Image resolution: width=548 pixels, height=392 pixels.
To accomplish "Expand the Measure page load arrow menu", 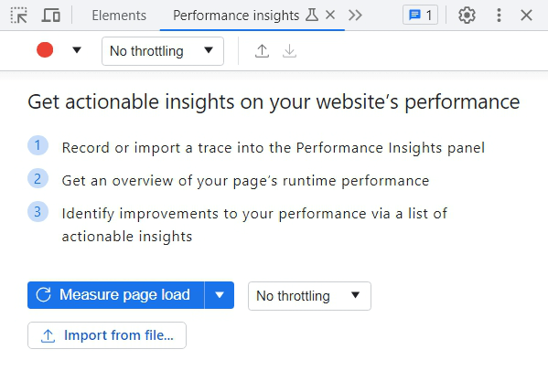I will pos(220,295).
